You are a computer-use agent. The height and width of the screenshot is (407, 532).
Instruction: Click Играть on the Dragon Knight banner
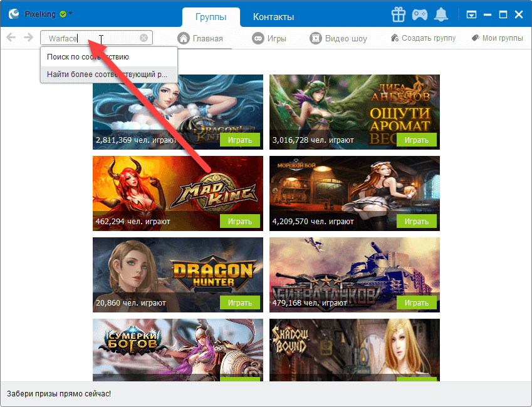(x=240, y=140)
